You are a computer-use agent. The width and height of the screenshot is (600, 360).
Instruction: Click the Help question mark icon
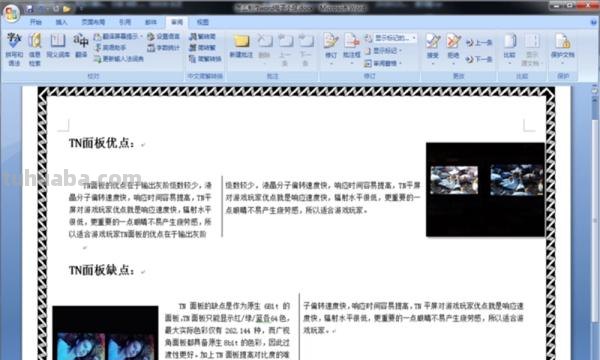(593, 22)
